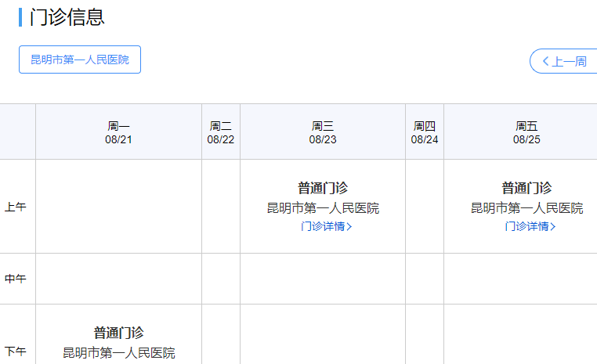Select the 周五 08/25 column header

(526, 132)
